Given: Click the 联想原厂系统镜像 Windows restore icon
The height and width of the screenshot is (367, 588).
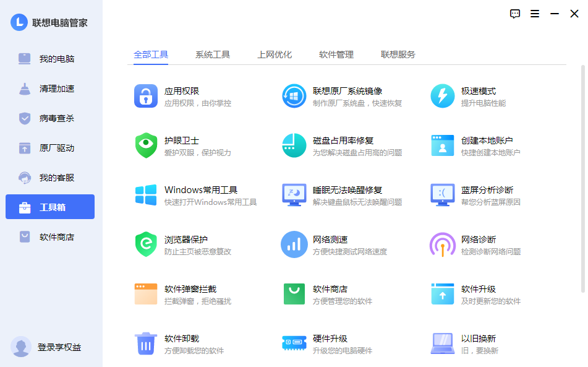Looking at the screenshot, I should 294,96.
